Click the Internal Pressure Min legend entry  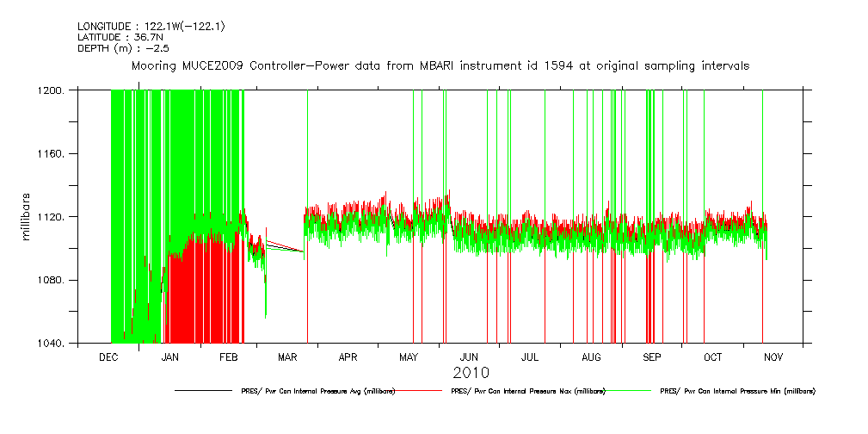pyautogui.click(x=736, y=391)
